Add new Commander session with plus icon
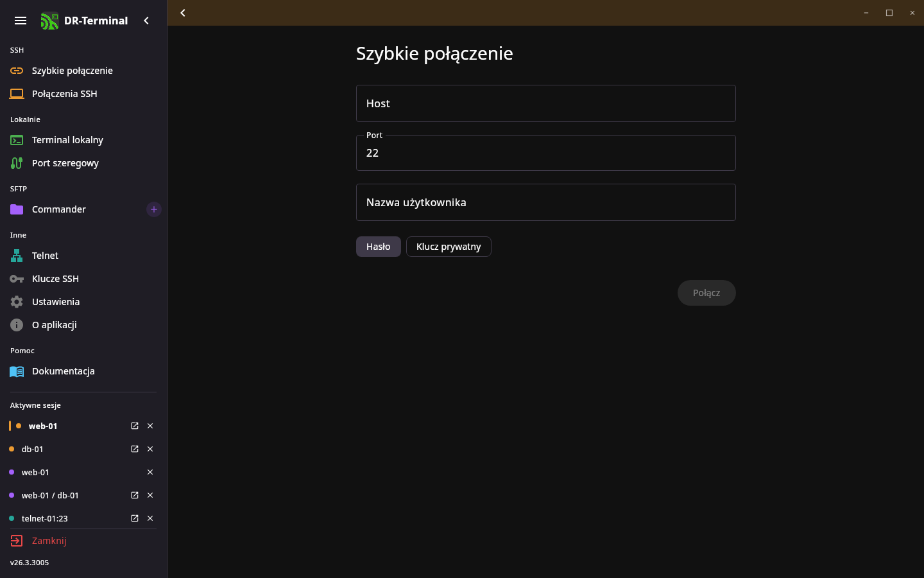924x578 pixels. 154,209
